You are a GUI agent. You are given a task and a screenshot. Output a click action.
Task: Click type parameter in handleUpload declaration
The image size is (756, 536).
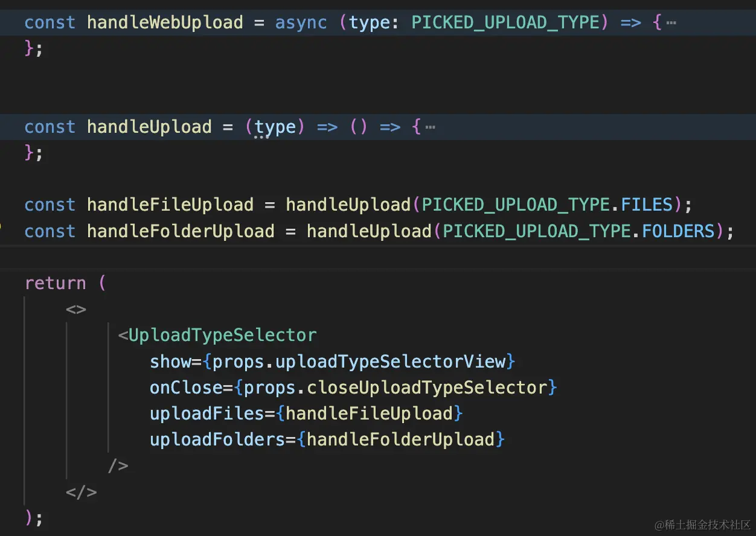(x=275, y=127)
